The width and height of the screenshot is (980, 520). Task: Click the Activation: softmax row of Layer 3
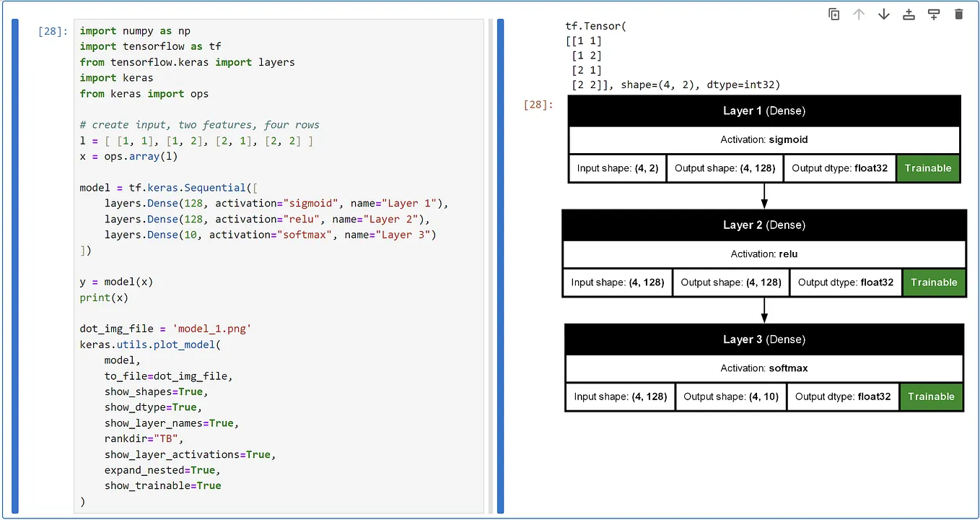764,368
